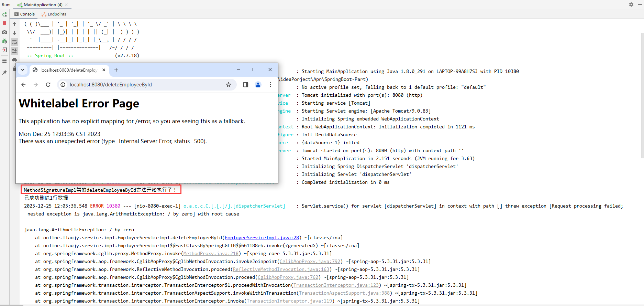Toggle the browser side panel
This screenshot has width=644, height=306.
tap(246, 85)
